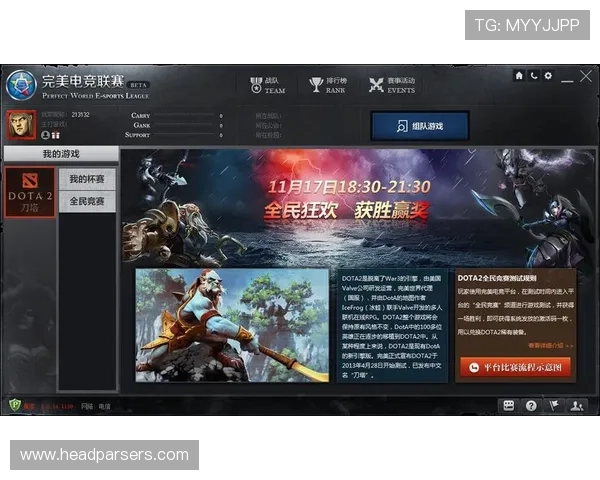Click the user profile icon below nickname
The height and width of the screenshot is (480, 600).
click(x=45, y=135)
